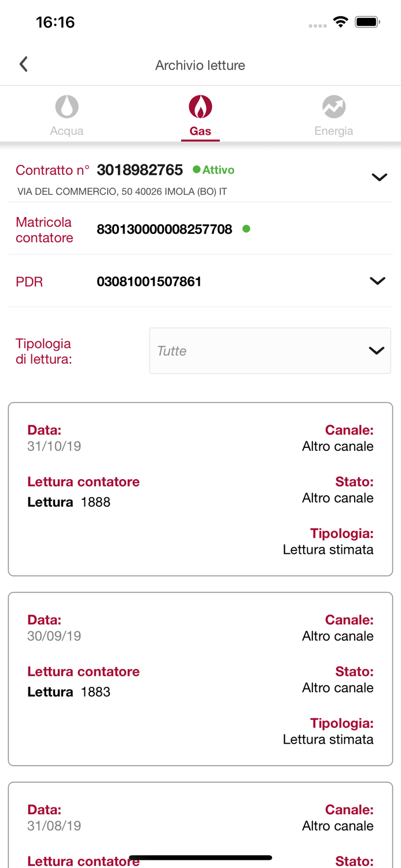The width and height of the screenshot is (401, 868).
Task: Tap the Matricola contatore number
Action: coord(164,230)
